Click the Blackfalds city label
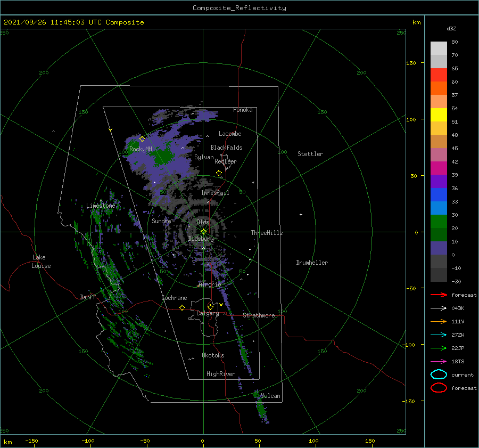The width and height of the screenshot is (479, 448). click(x=226, y=148)
